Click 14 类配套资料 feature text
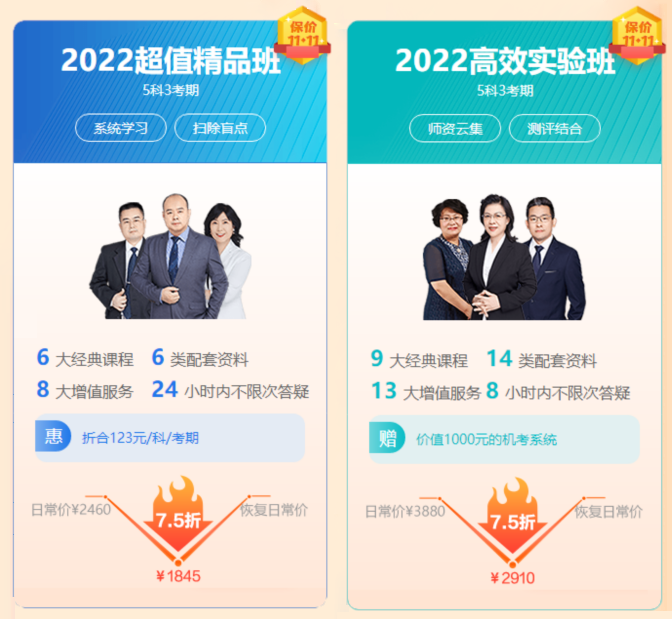The height and width of the screenshot is (619, 672). 542,359
